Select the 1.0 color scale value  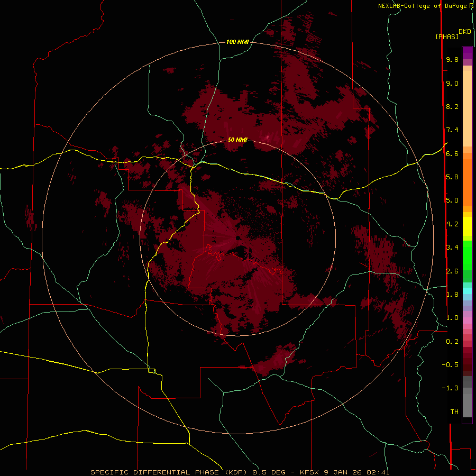click(x=452, y=318)
